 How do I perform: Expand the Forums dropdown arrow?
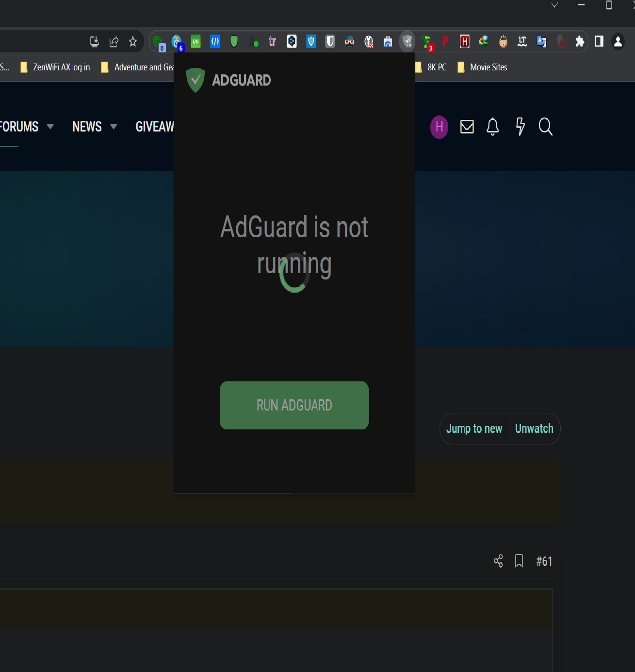(x=50, y=127)
